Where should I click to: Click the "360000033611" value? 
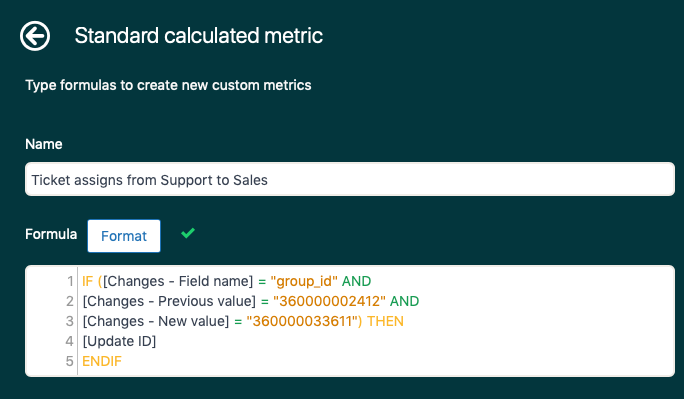click(302, 321)
